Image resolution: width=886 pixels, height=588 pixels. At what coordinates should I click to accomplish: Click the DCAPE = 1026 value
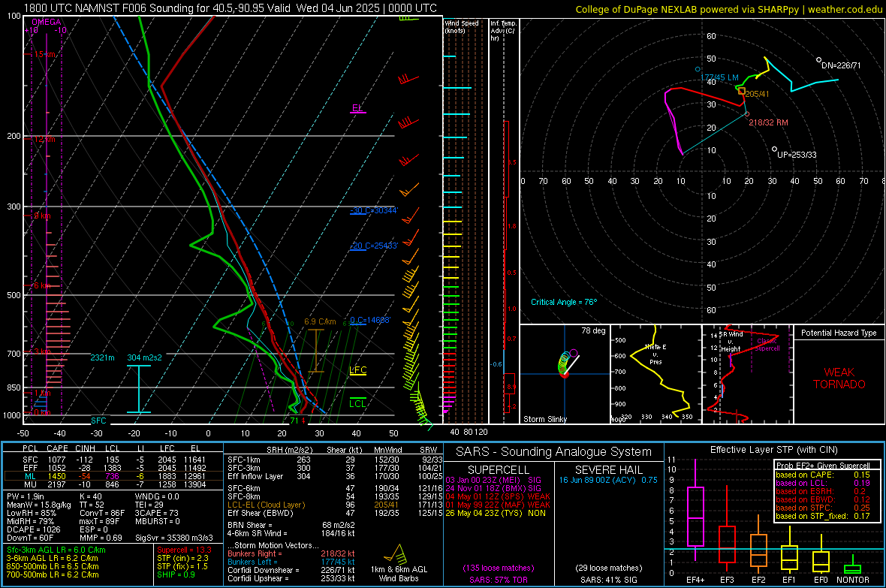33,529
